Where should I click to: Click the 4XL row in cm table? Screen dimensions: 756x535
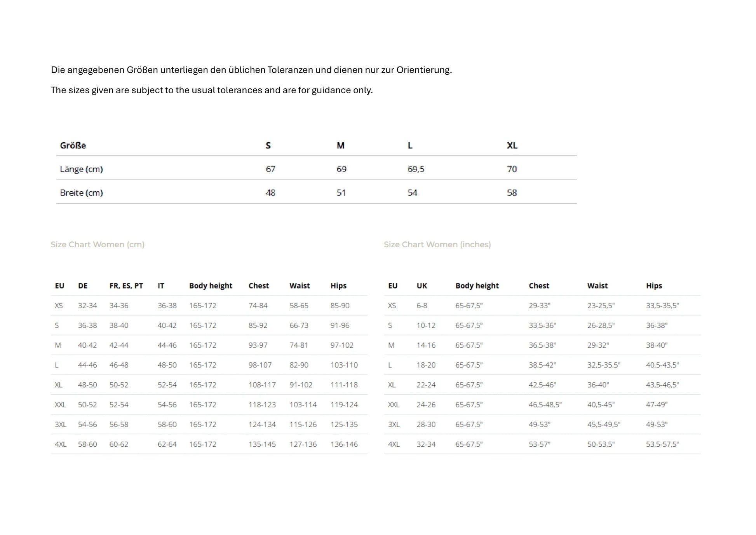point(61,444)
